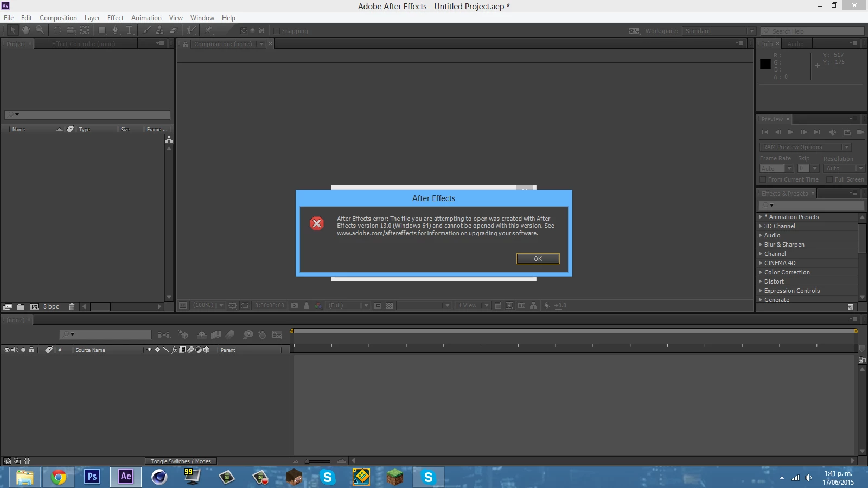The height and width of the screenshot is (488, 868).
Task: Click the Info panel black color swatch
Action: 765,64
